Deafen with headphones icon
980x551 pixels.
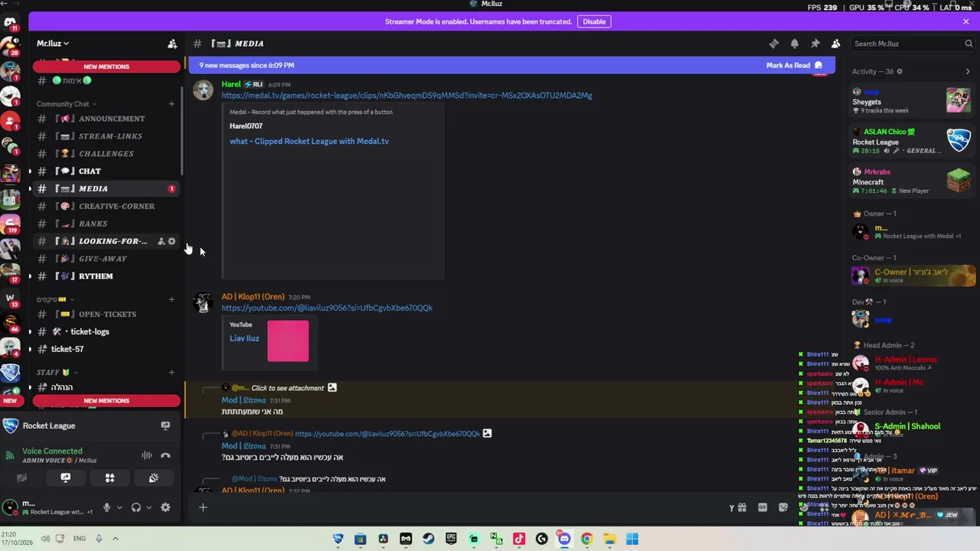coord(136,507)
